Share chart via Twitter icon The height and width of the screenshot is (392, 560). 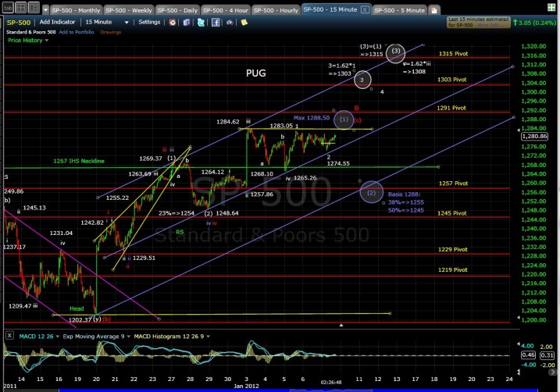tap(201, 23)
